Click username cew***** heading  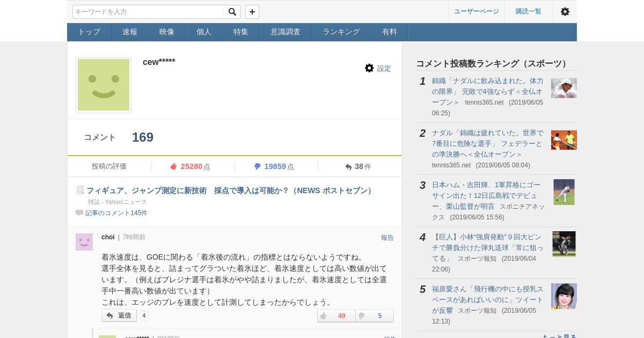(159, 62)
